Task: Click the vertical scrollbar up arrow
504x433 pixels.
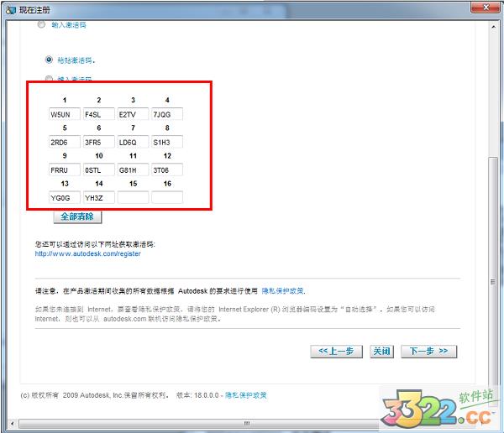Action: 493,27
